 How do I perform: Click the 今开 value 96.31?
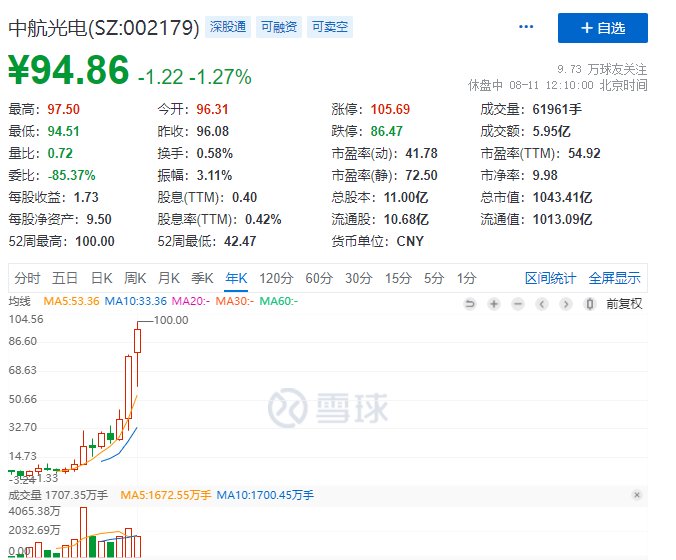(x=212, y=109)
